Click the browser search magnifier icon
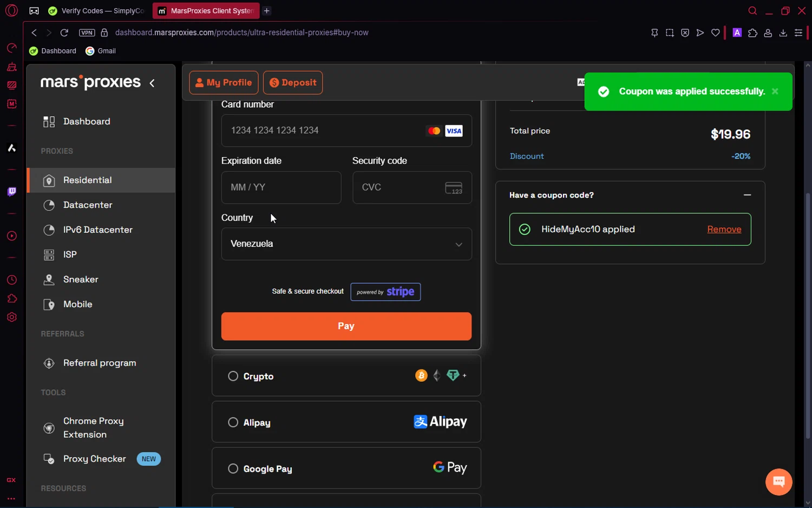The height and width of the screenshot is (508, 812). point(752,11)
